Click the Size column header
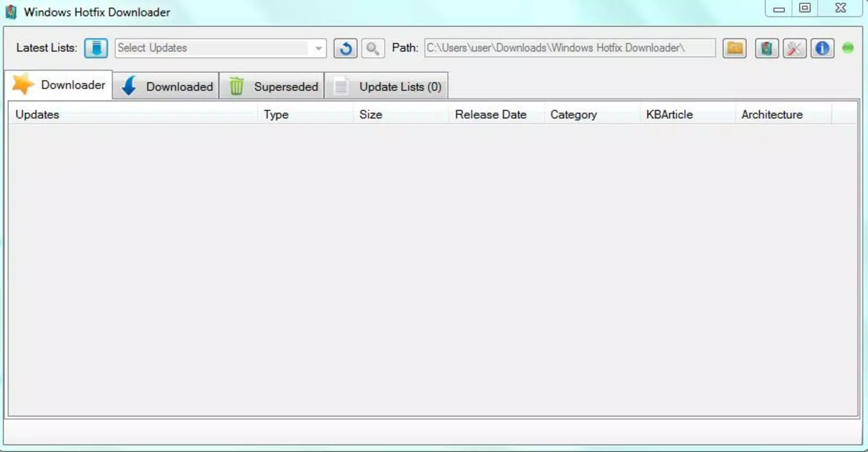This screenshot has height=452, width=868. (x=401, y=114)
